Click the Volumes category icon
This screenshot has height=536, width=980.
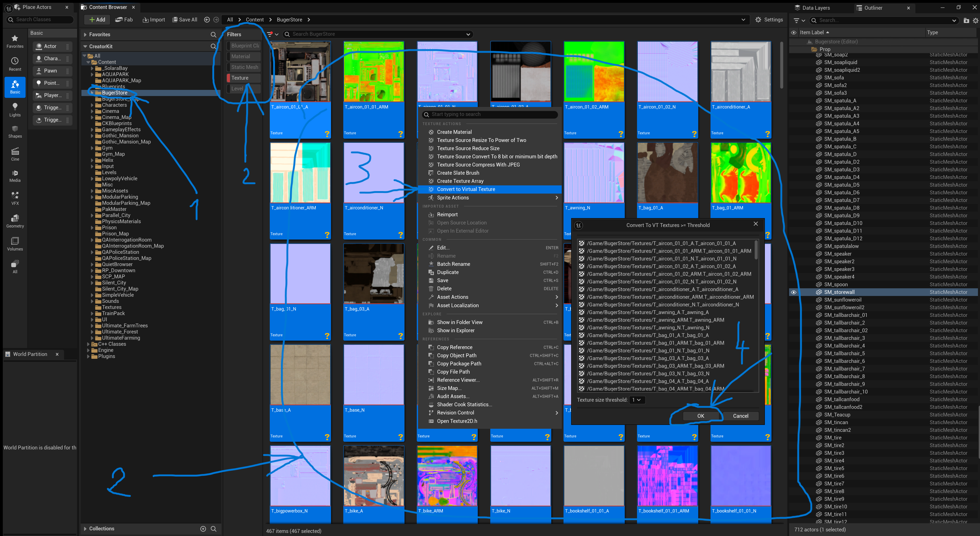(15, 243)
